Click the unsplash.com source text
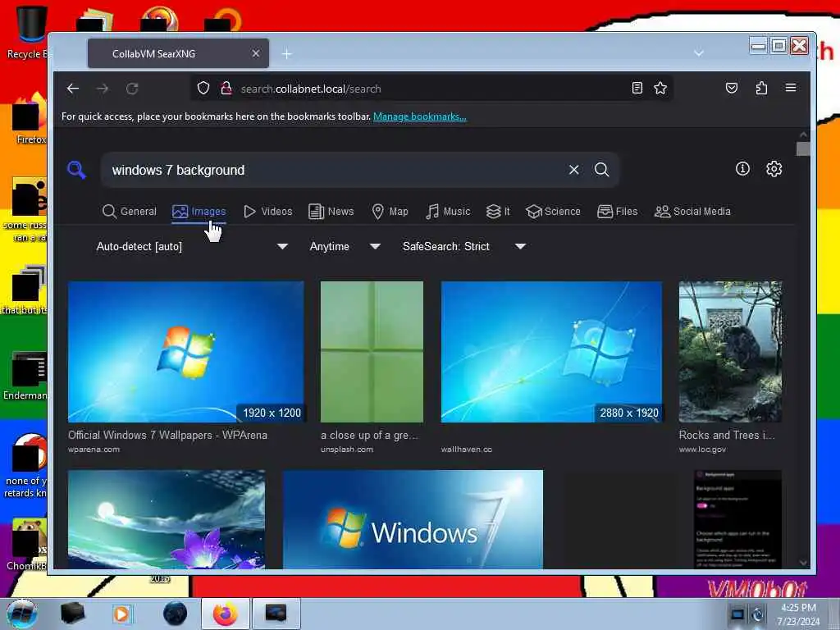Screen dimensions: 840x630 (347, 449)
